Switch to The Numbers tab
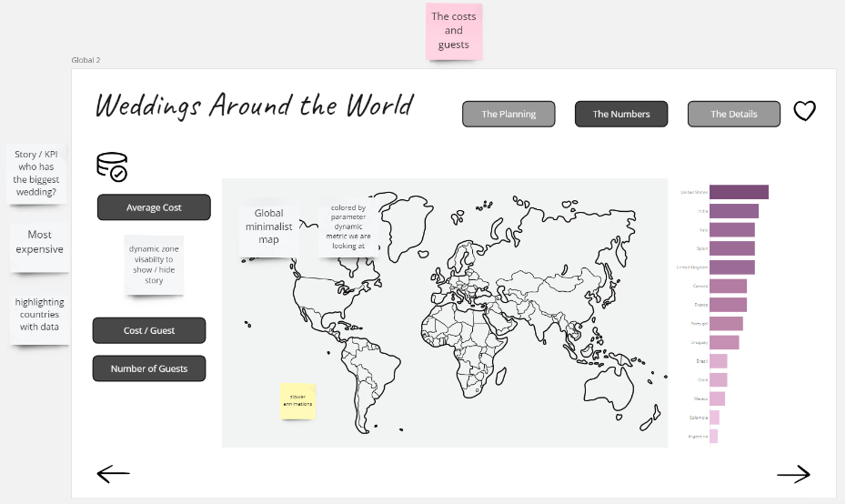This screenshot has width=846, height=504. (621, 114)
